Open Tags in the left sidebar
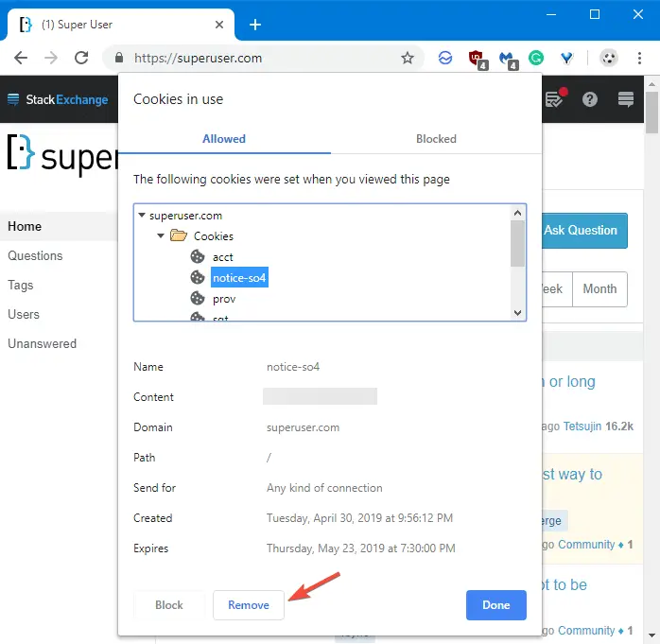Screen dimensions: 660x644 20,285
